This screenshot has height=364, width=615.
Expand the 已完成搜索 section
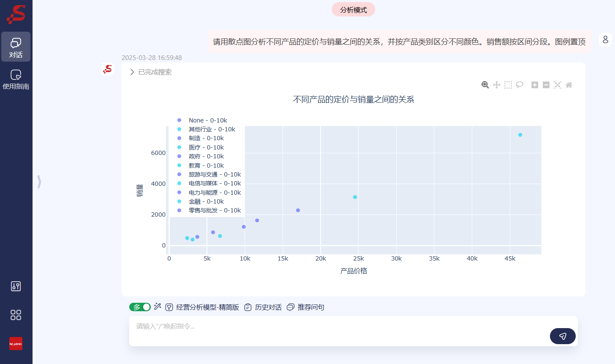[132, 72]
